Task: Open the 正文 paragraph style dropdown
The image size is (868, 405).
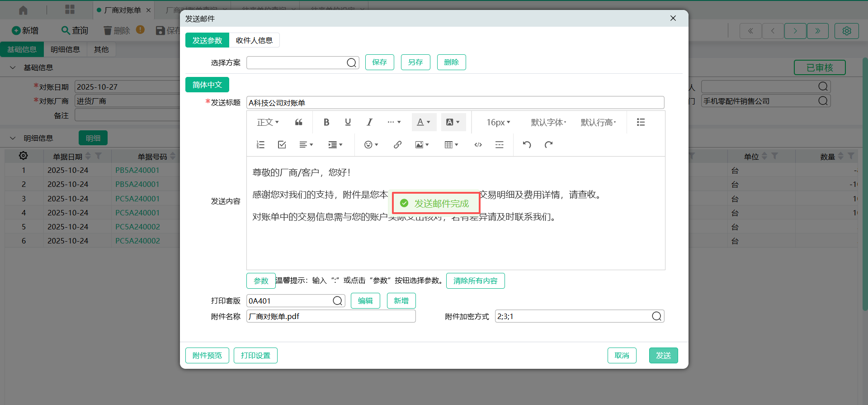Action: click(268, 122)
